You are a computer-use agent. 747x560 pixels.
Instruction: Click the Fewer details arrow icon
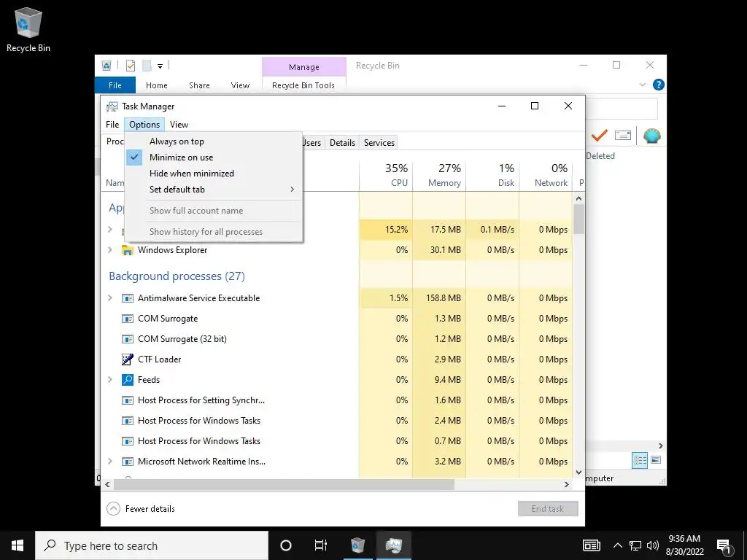point(113,508)
